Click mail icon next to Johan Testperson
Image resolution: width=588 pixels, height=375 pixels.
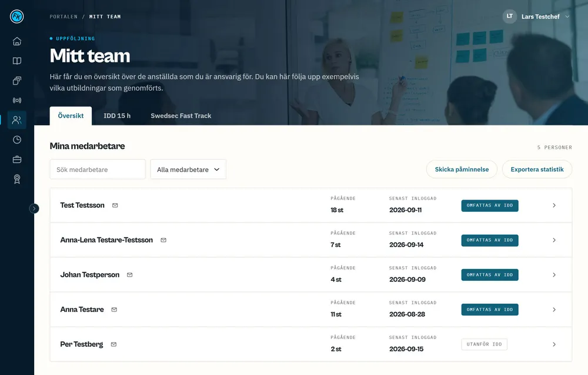coord(130,275)
